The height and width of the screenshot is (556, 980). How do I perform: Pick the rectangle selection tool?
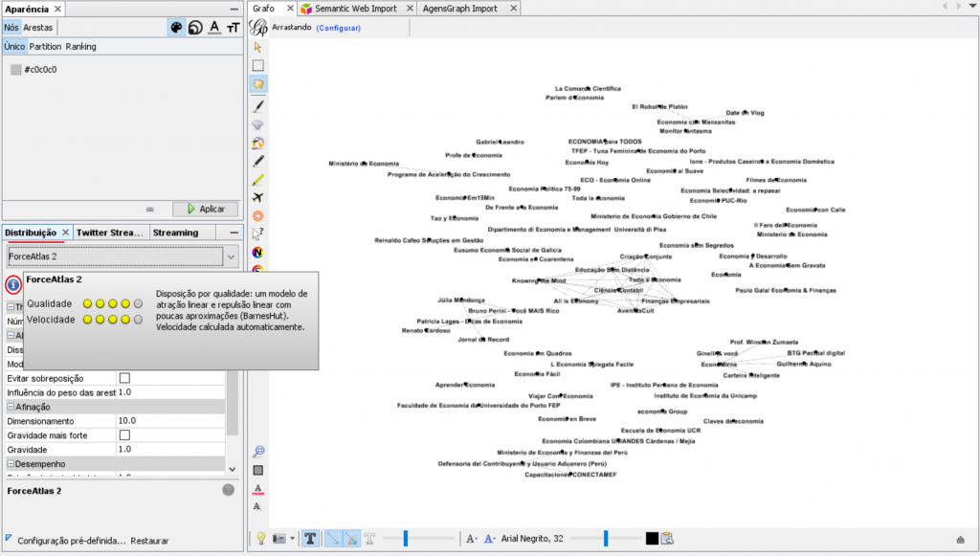pos(258,65)
